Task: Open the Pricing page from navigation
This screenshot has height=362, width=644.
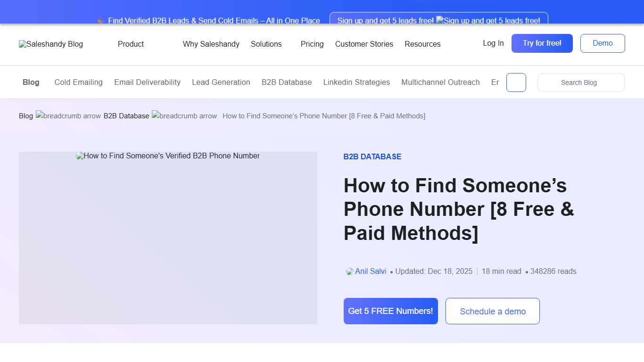Action: pyautogui.click(x=312, y=44)
